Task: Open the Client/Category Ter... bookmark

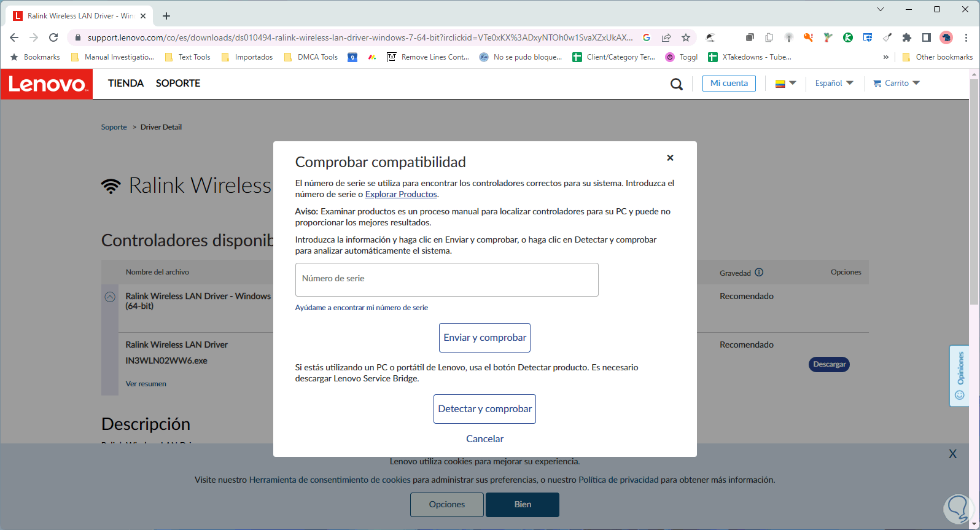Action: 614,57
